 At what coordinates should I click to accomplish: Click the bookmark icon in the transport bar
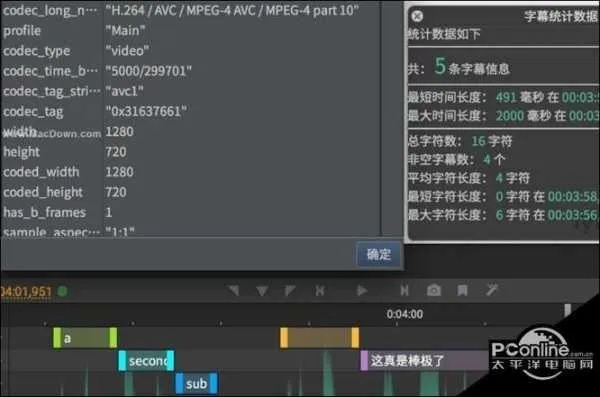(x=462, y=290)
